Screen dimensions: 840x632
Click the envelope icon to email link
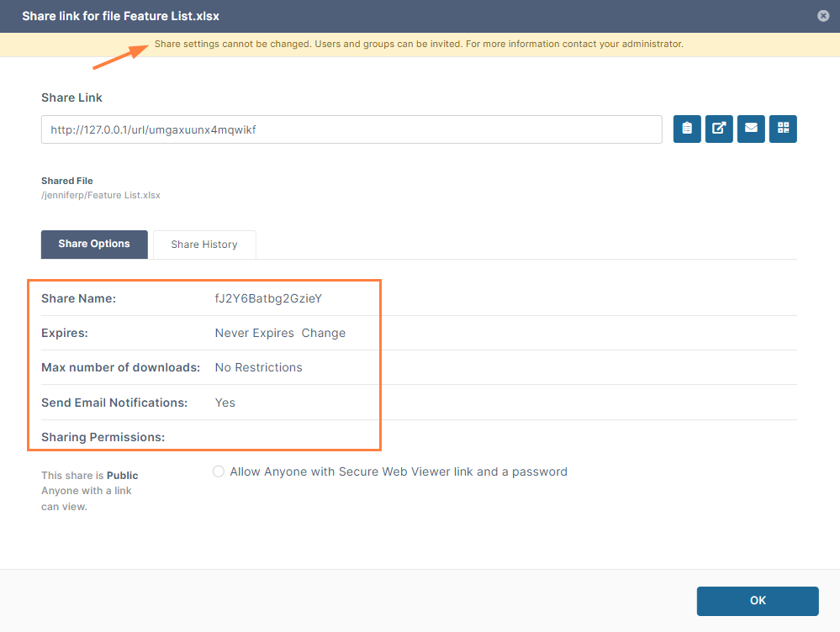point(751,129)
